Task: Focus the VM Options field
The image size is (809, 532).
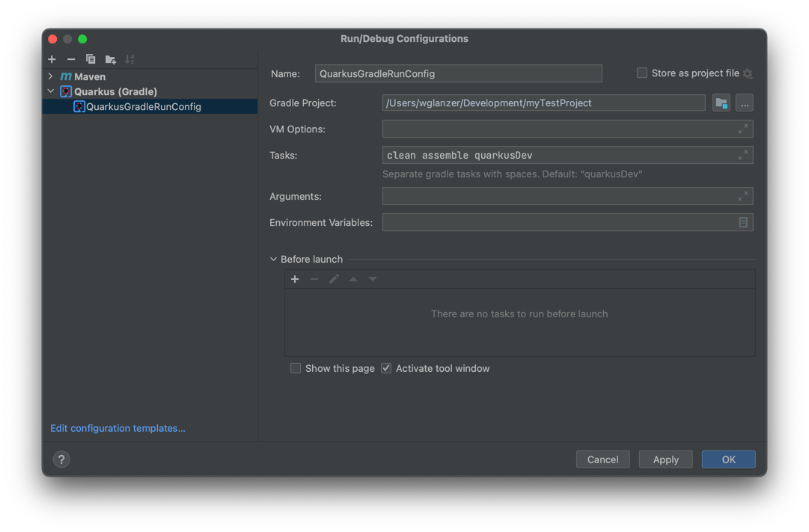Action: click(x=567, y=129)
